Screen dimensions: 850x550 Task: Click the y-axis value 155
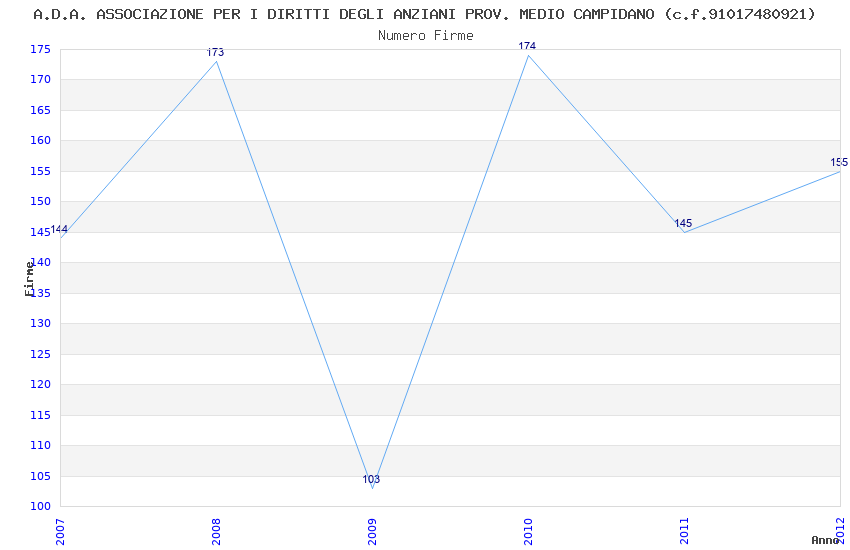pyautogui.click(x=40, y=171)
